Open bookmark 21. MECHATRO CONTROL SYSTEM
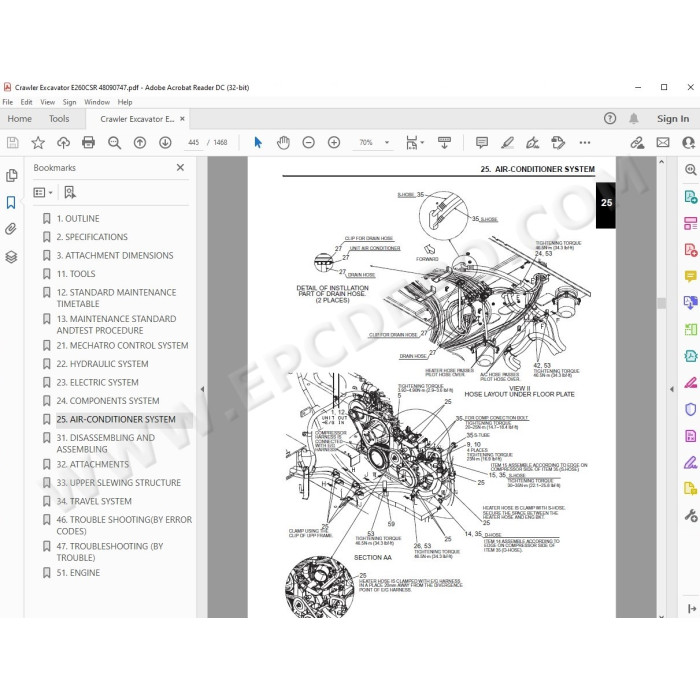The height and width of the screenshot is (700, 700). click(x=122, y=346)
